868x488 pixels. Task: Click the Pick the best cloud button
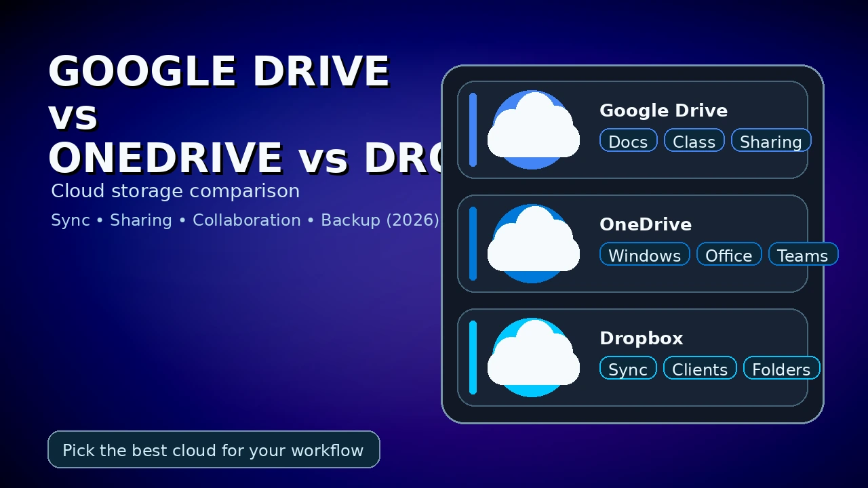coord(214,449)
